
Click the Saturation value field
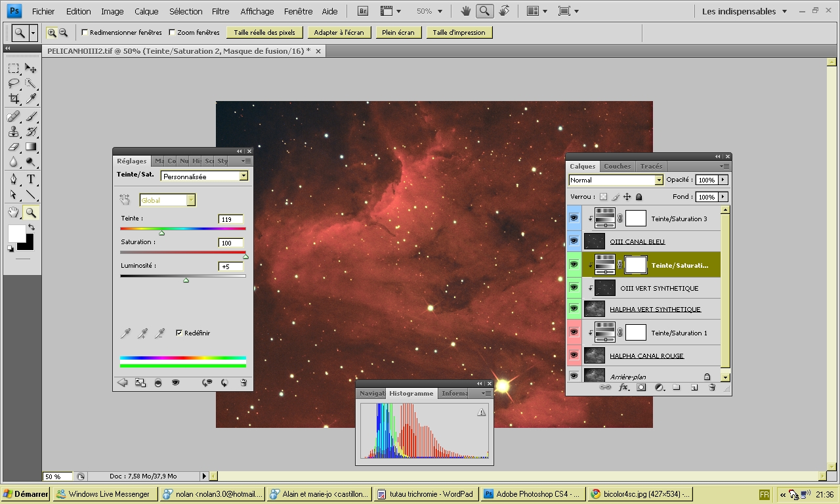pos(231,243)
